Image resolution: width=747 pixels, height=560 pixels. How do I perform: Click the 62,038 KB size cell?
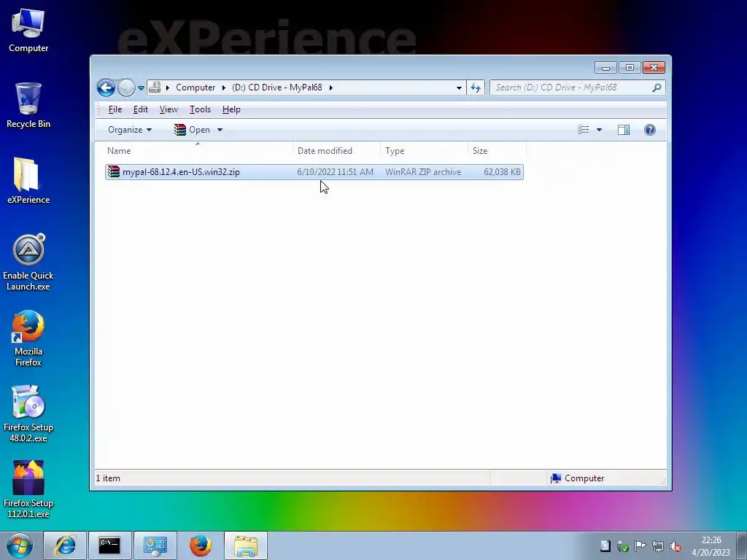click(502, 172)
